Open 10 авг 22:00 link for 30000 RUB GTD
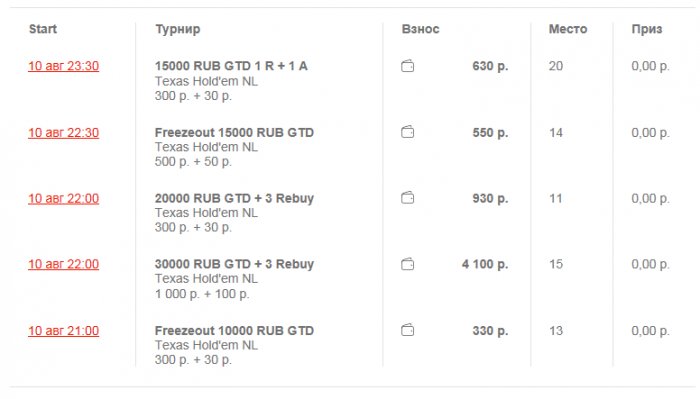 click(63, 264)
